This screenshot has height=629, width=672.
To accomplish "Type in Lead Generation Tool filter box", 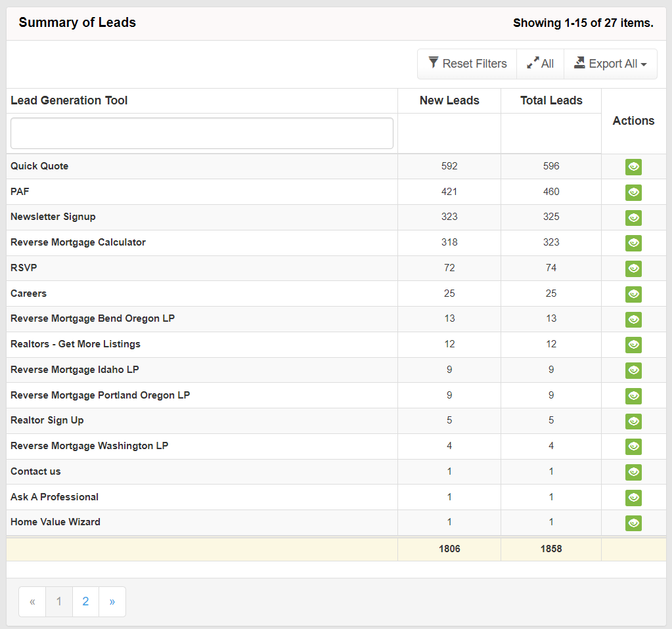I will pos(202,133).
